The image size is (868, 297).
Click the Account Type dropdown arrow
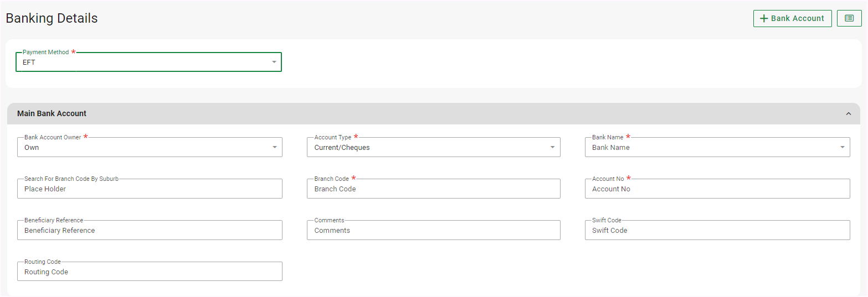coord(552,148)
